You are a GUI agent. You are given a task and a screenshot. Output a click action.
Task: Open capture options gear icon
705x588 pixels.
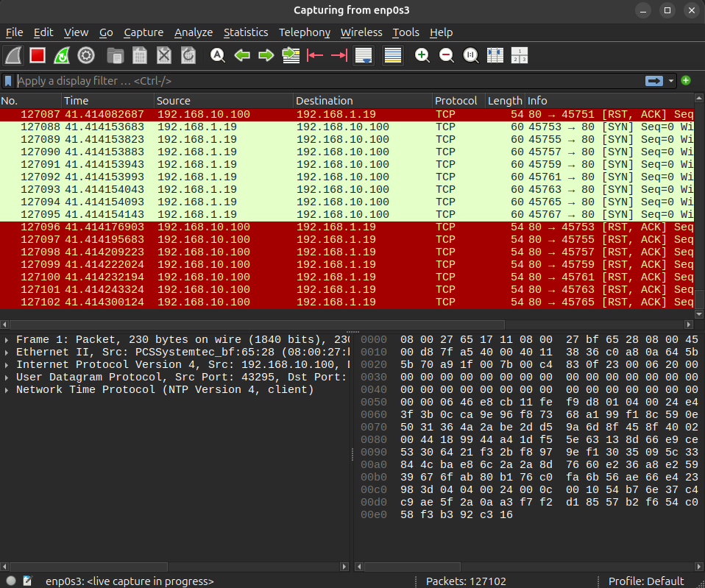point(86,56)
